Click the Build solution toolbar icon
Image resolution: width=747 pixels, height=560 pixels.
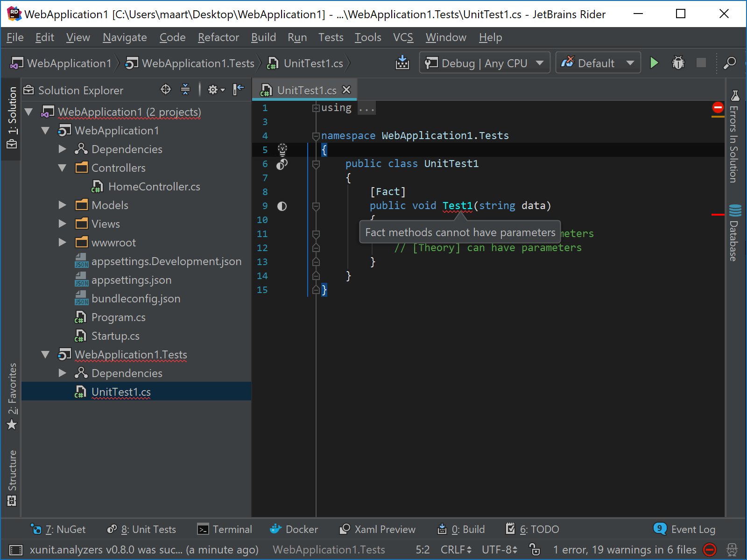[x=402, y=63]
